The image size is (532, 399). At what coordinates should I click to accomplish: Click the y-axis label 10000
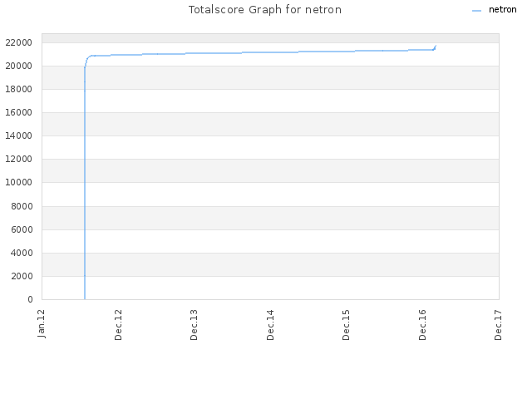tap(18, 183)
